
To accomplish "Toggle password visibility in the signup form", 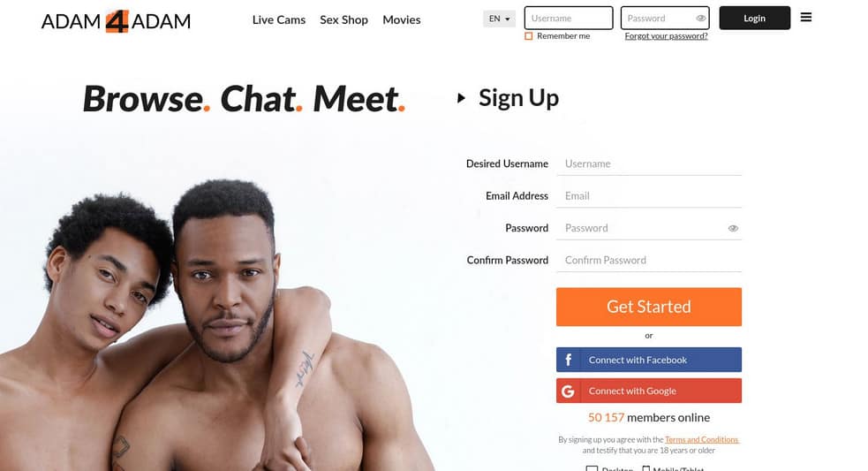I will [x=733, y=228].
